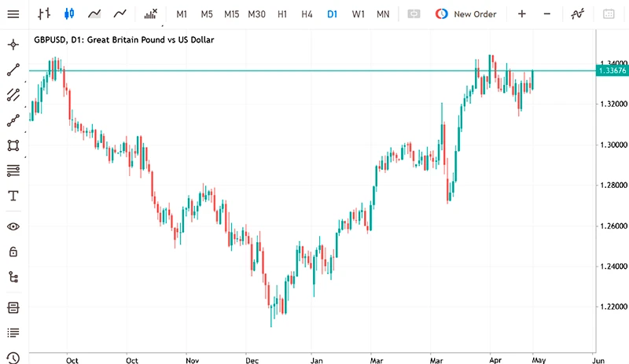Toggle the lock objects icon
This screenshot has width=629, height=364.
click(13, 252)
